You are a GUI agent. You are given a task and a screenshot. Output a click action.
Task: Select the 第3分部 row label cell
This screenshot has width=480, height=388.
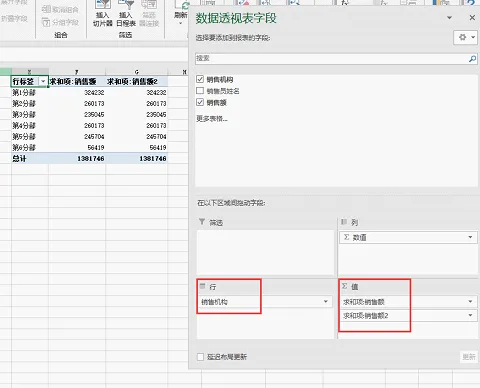[x=30, y=114]
